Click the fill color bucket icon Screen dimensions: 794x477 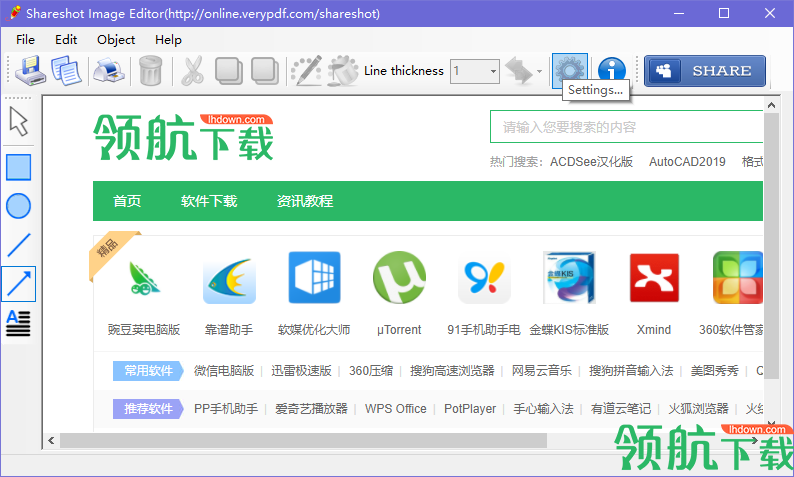click(x=343, y=70)
